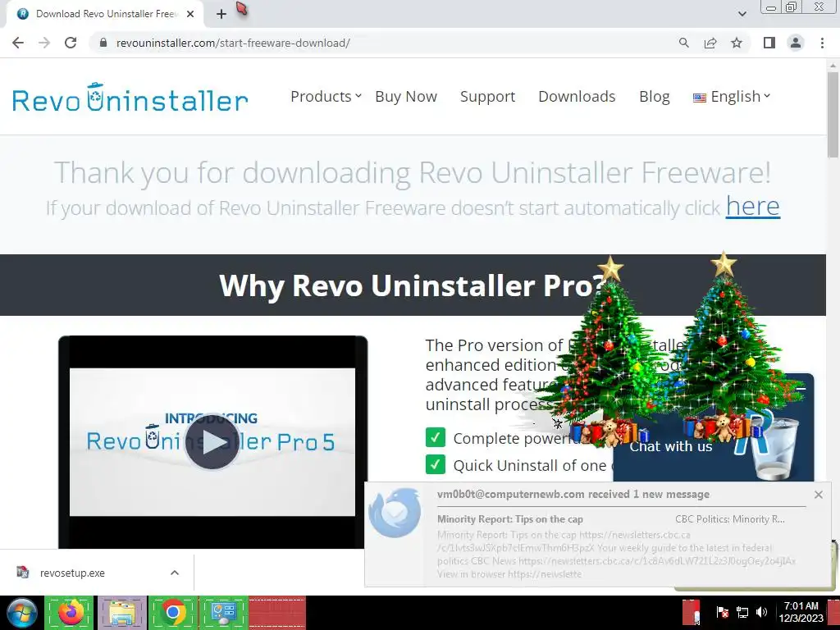Open the tab search chevron
840x630 pixels.
click(742, 14)
